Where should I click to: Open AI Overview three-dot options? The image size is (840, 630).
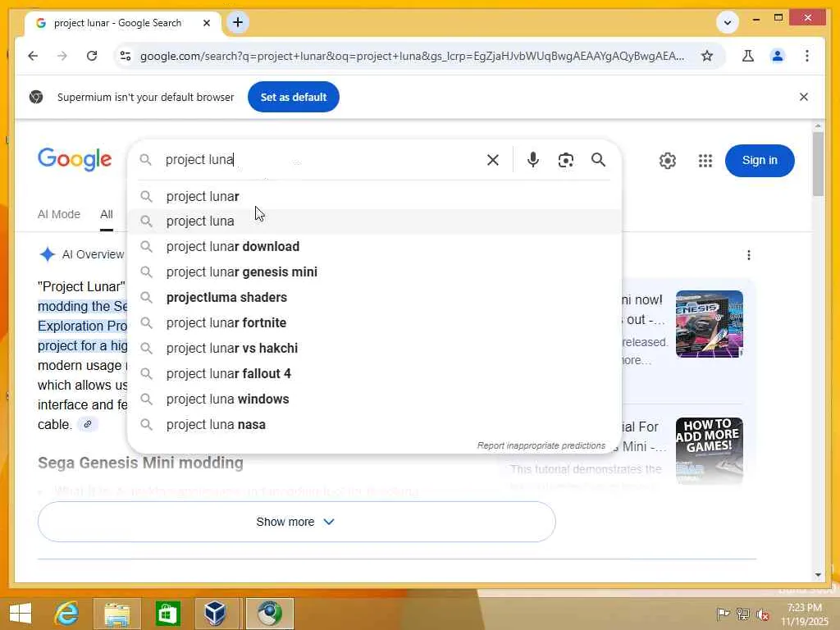pos(749,255)
